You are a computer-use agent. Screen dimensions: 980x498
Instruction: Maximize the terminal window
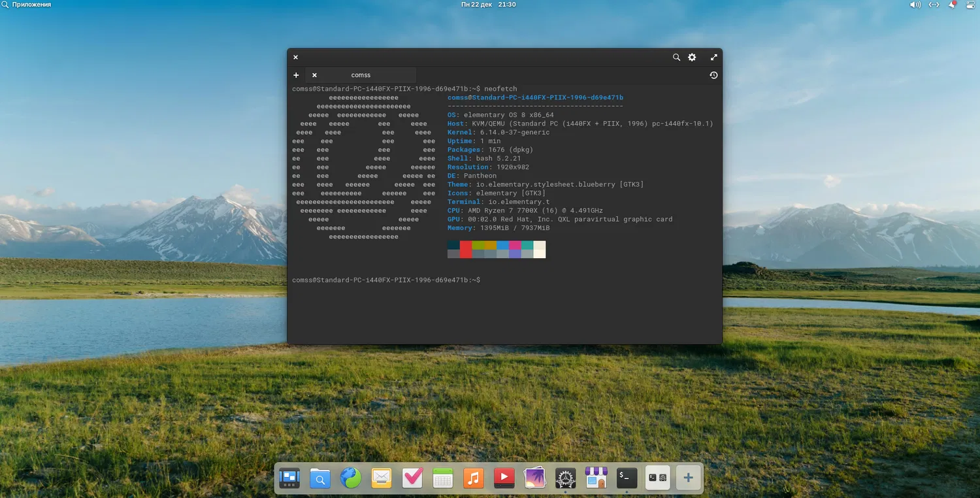coord(714,58)
